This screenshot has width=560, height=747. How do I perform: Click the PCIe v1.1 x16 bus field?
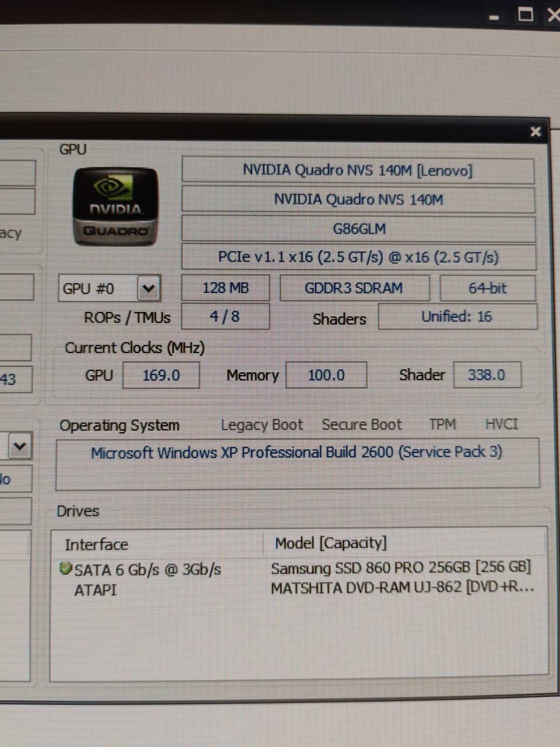tap(358, 257)
